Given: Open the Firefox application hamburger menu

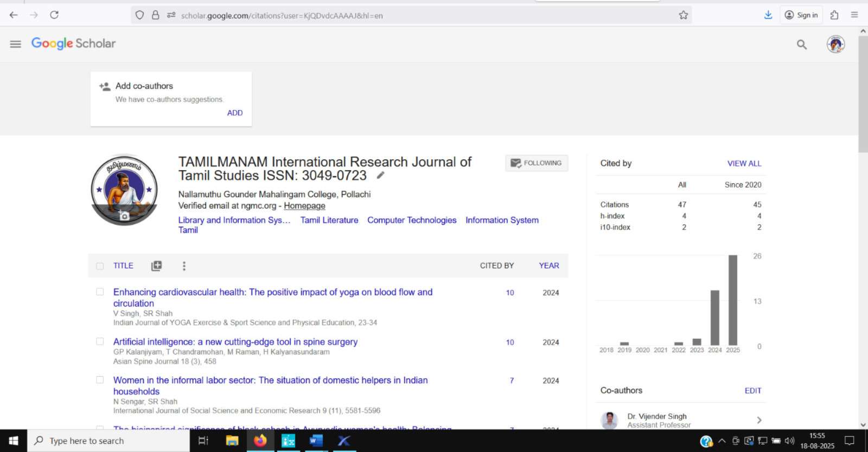Looking at the screenshot, I should 854,15.
